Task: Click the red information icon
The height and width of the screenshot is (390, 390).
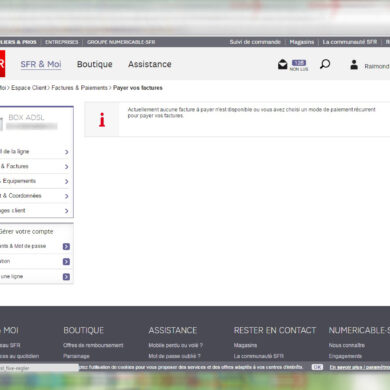Action: [x=102, y=120]
